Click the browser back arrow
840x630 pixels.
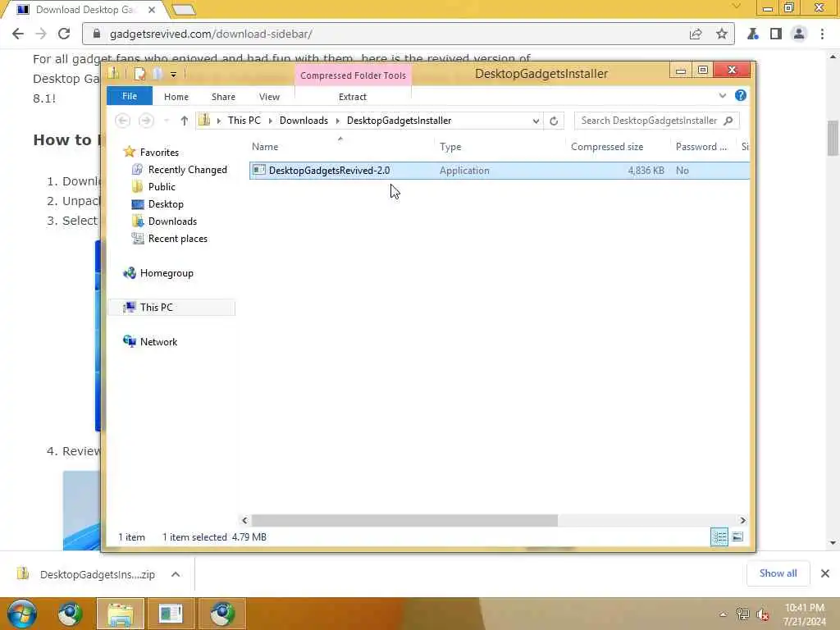click(18, 34)
